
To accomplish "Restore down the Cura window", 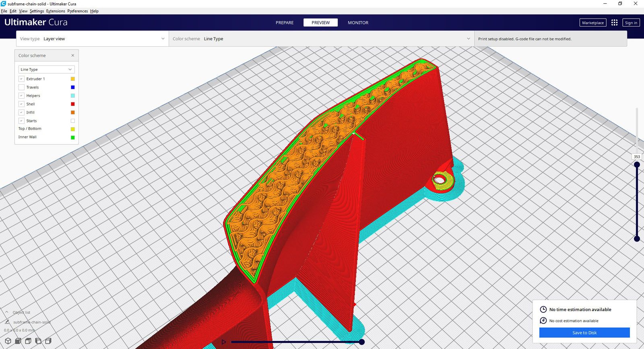I will (620, 4).
